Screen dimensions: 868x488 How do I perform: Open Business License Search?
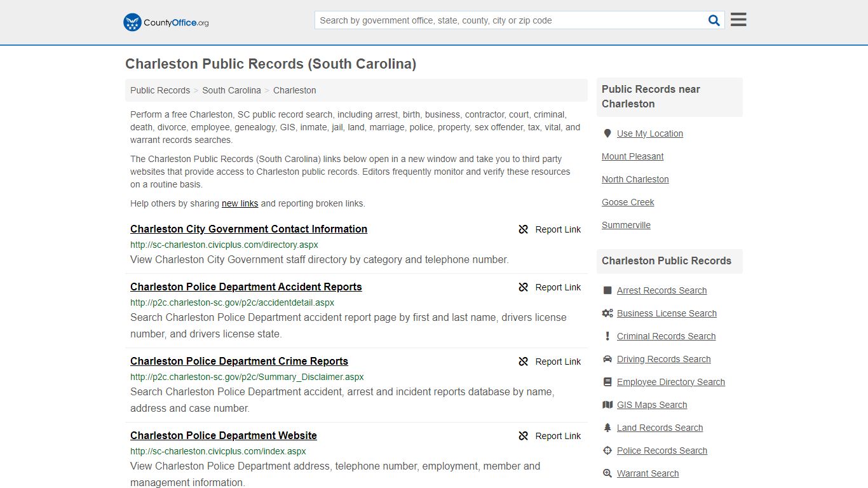point(667,313)
